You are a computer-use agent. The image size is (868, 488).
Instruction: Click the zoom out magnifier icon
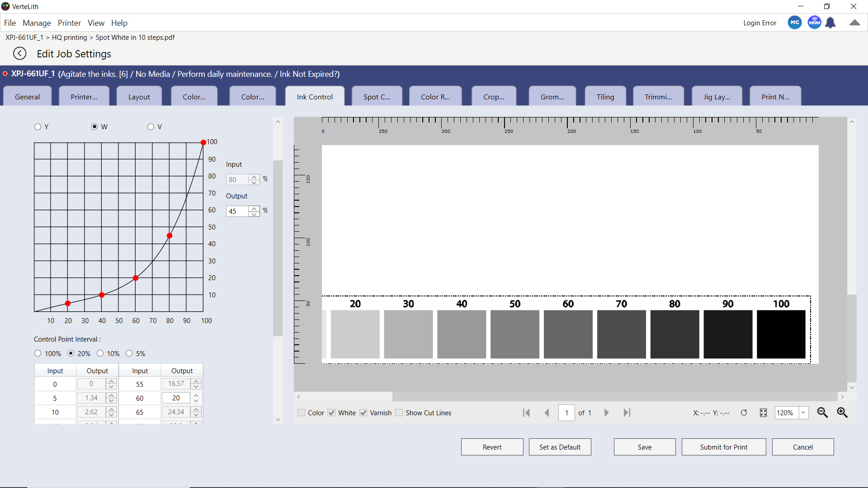pos(822,413)
